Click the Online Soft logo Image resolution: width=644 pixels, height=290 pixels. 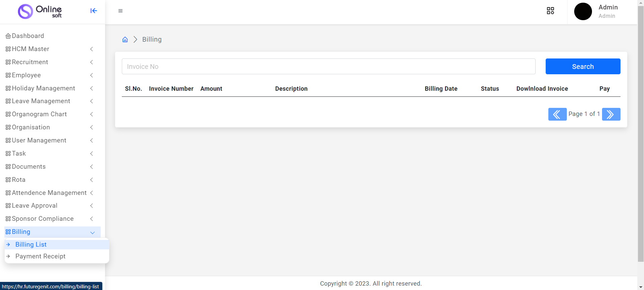click(x=40, y=11)
